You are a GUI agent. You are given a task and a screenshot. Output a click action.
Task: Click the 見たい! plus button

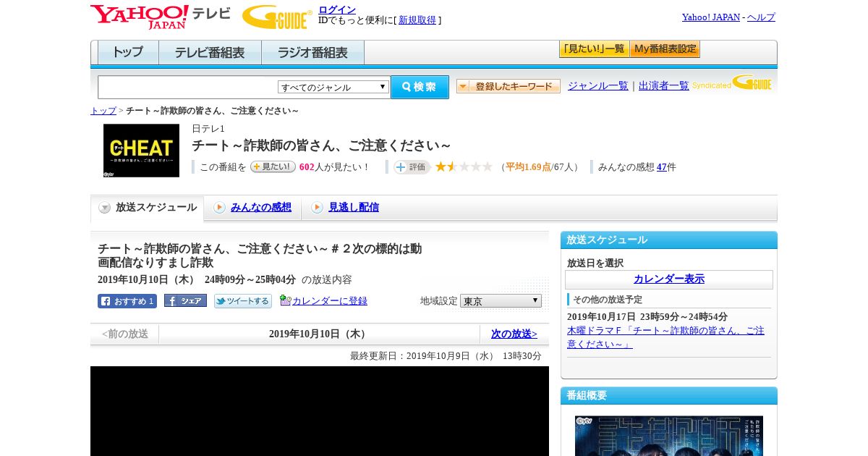(273, 166)
